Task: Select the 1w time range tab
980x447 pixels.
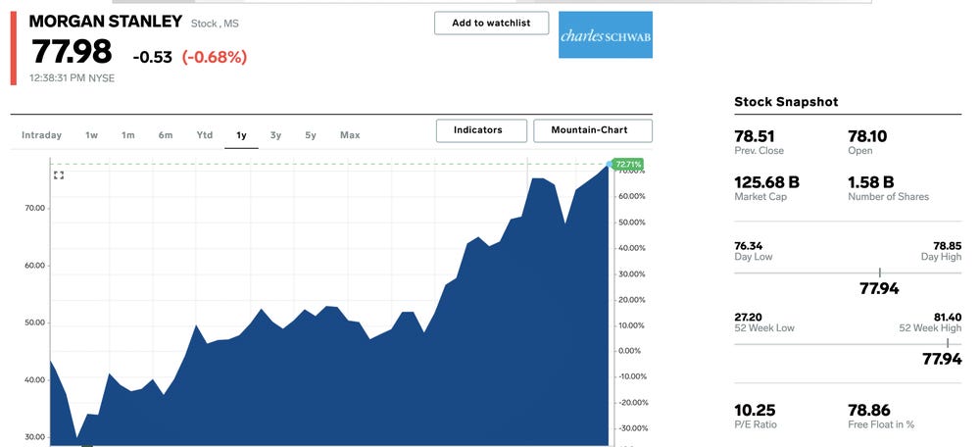Action: 91,135
